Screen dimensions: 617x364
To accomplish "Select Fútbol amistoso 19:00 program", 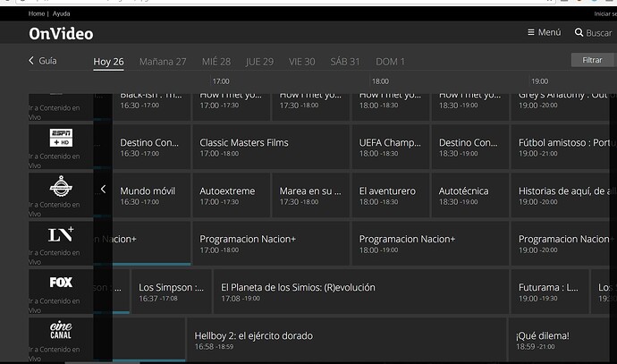I will [x=564, y=147].
